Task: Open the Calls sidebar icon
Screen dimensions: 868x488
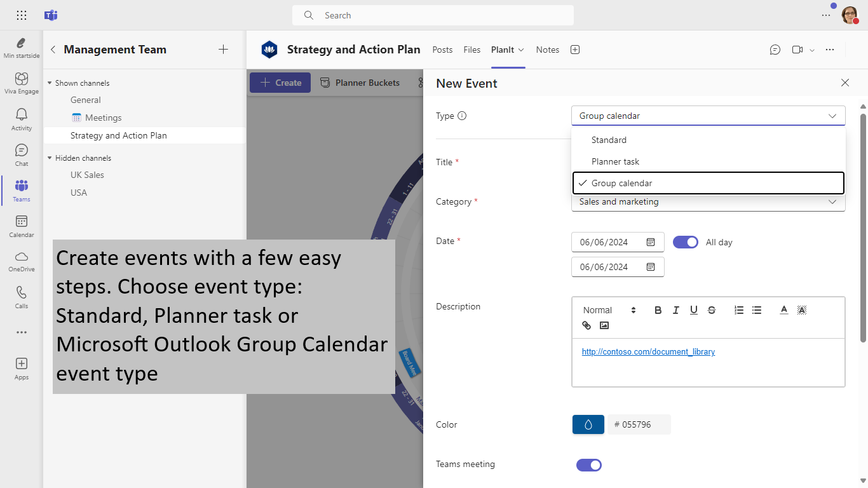Action: point(22,297)
